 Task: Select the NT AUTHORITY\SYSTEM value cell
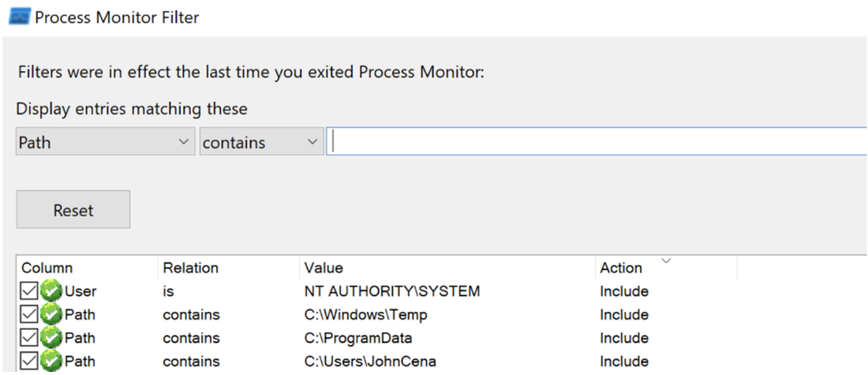pyautogui.click(x=392, y=291)
